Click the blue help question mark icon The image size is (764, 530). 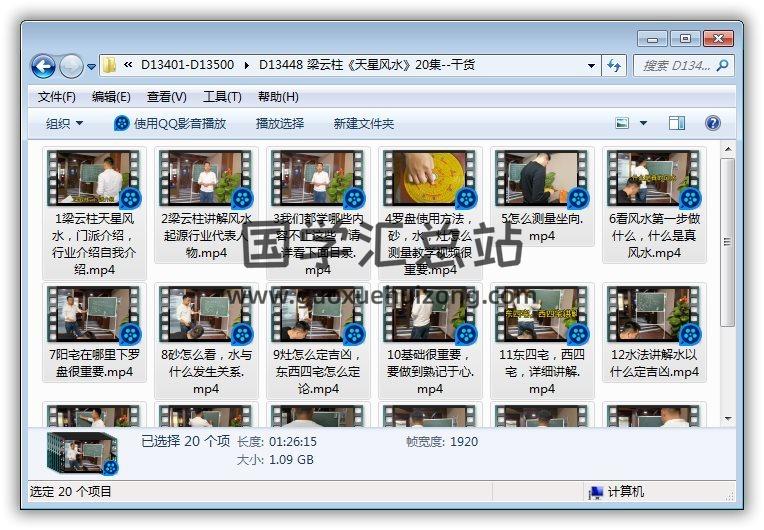(x=712, y=123)
